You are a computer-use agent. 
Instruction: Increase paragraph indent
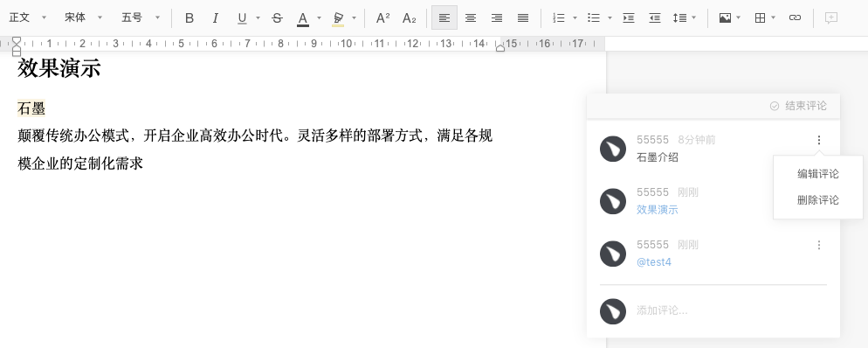click(629, 17)
